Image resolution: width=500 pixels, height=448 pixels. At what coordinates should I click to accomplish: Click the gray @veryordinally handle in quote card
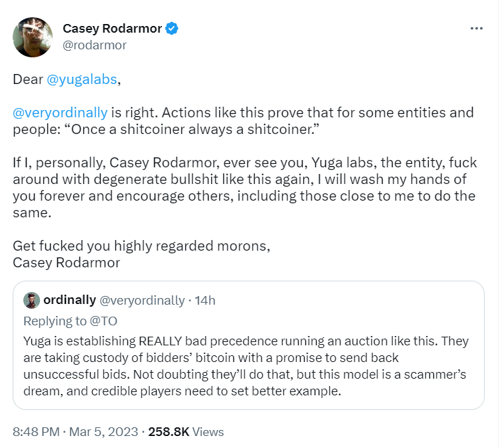pos(141,300)
